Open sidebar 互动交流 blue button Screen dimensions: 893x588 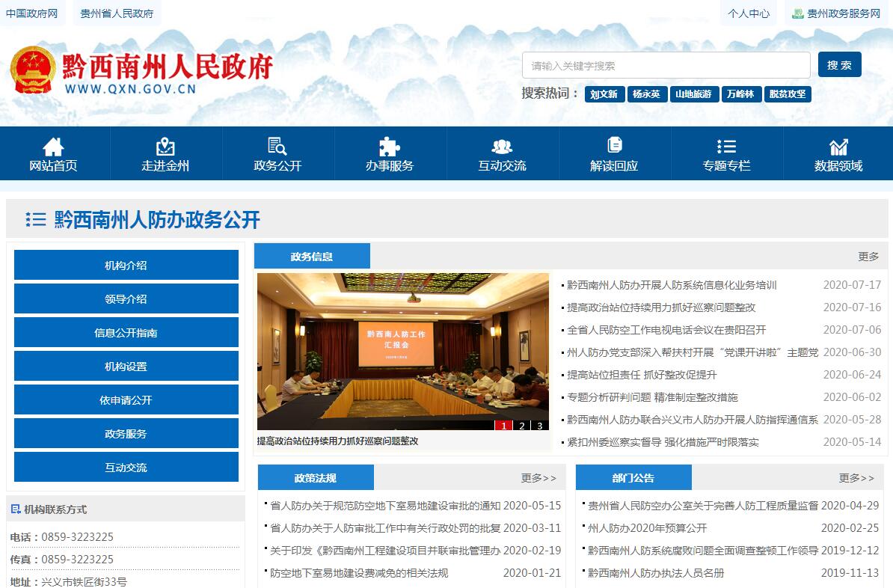pyautogui.click(x=126, y=467)
